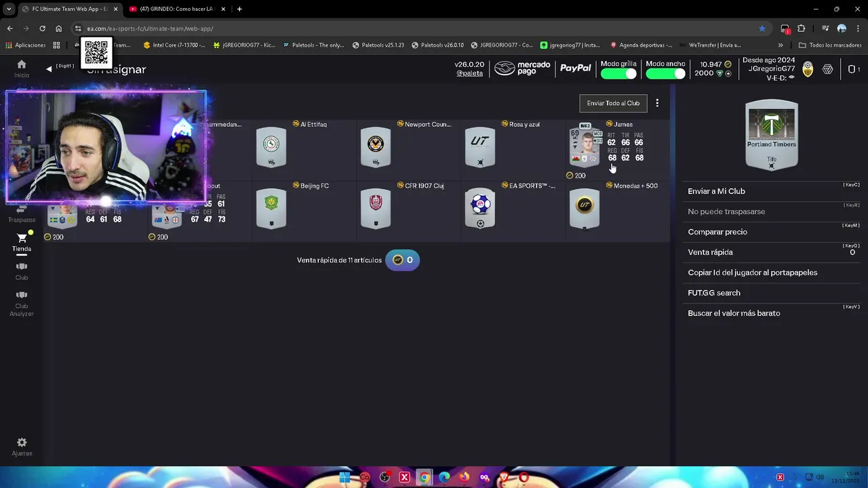This screenshot has height=488, width=868.
Task: Open Brave browser in taskbar
Action: click(x=504, y=477)
